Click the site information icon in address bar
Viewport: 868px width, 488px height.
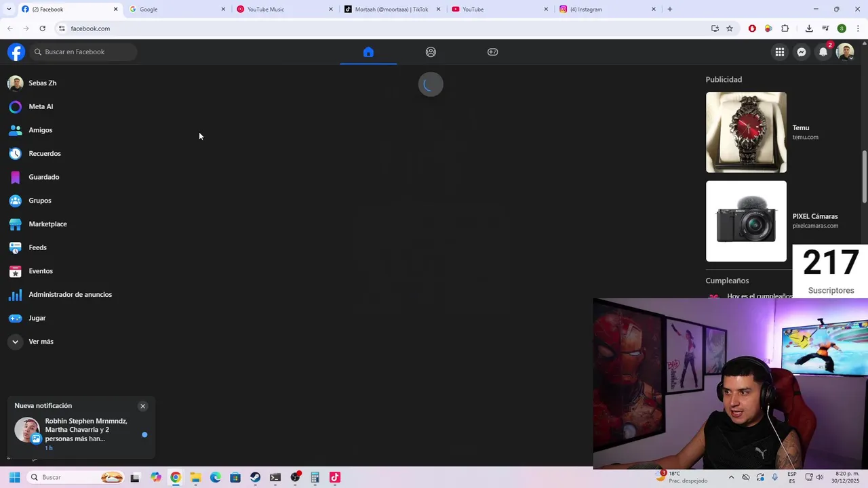click(x=62, y=28)
